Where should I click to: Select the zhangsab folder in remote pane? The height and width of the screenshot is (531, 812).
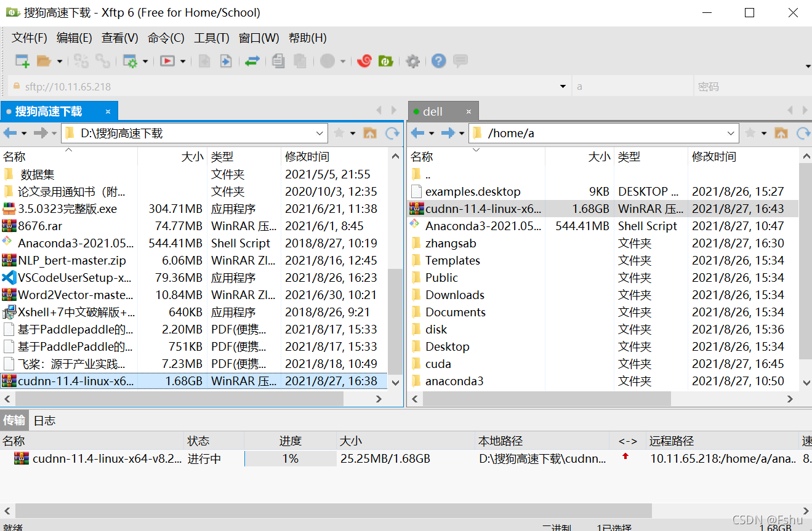tap(603, 243)
